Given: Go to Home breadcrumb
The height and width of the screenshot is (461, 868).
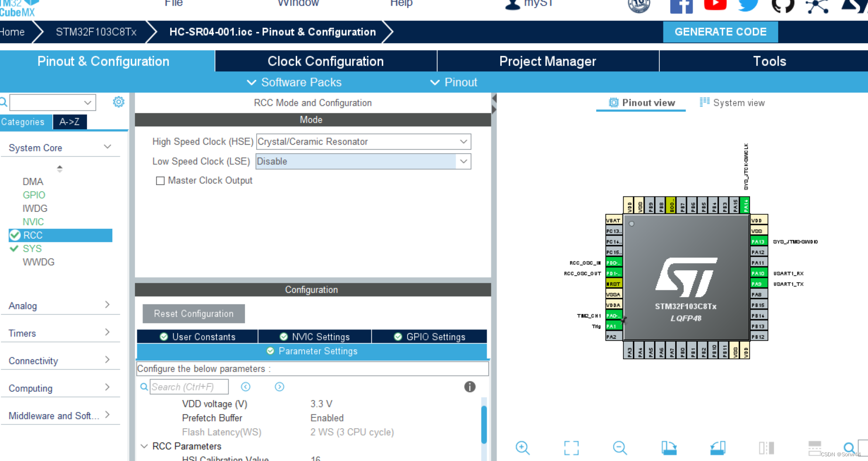Looking at the screenshot, I should [12, 32].
